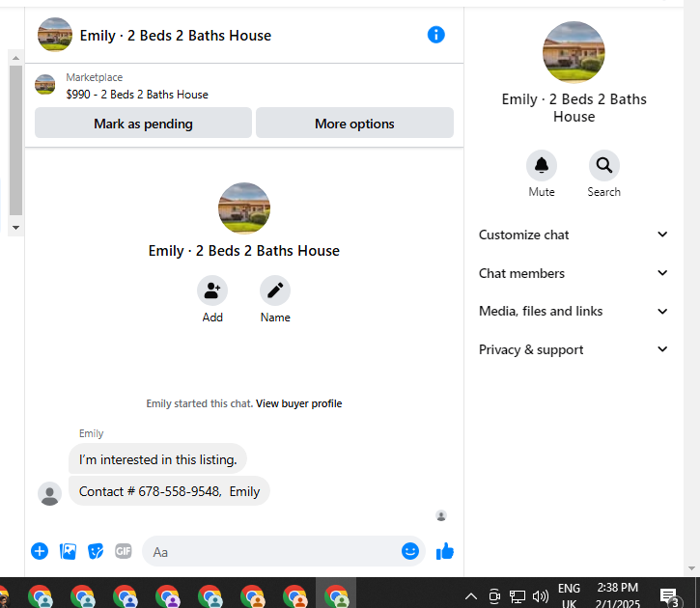Search in conversation magnifier icon
700x608 pixels.
pos(603,165)
